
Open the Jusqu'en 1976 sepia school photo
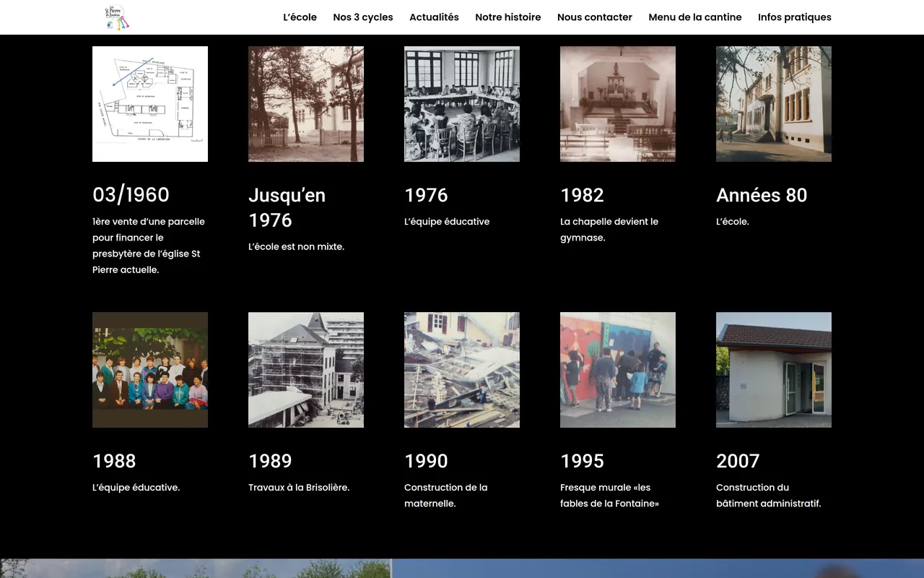[306, 104]
